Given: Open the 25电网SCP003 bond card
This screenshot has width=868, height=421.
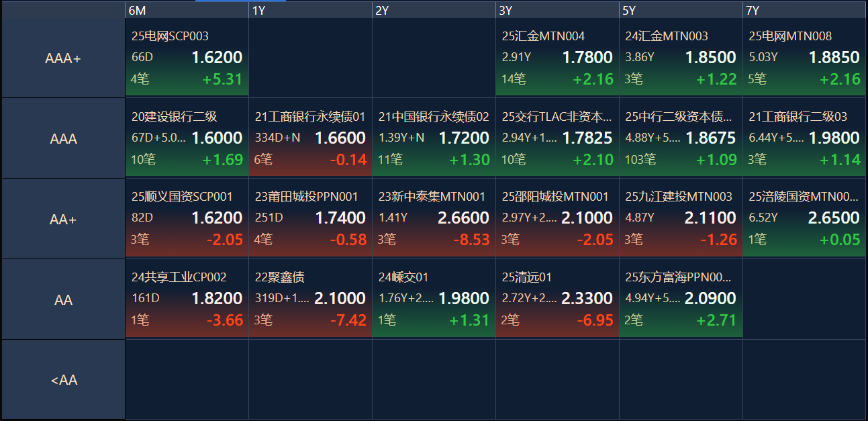Looking at the screenshot, I should (x=187, y=58).
